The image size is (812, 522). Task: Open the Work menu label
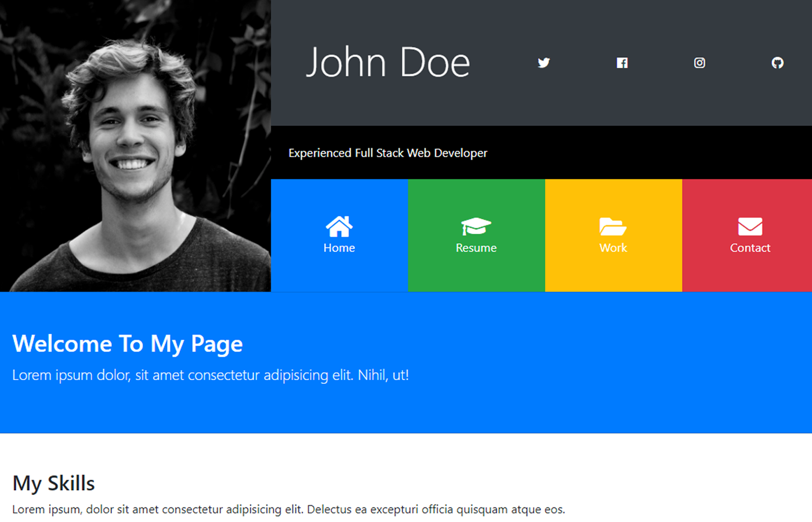(x=613, y=248)
